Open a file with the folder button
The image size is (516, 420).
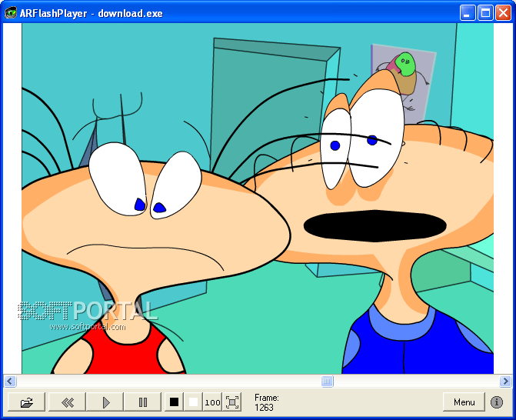[x=26, y=402]
